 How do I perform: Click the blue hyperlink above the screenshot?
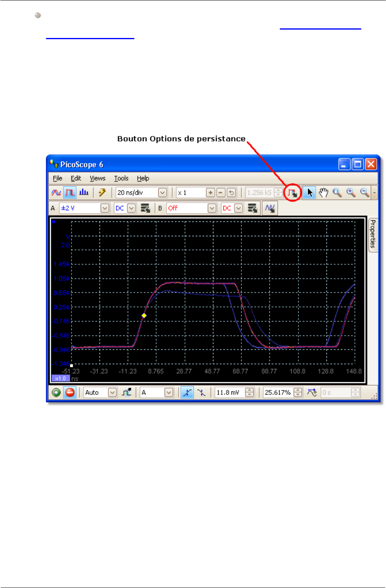point(320,29)
